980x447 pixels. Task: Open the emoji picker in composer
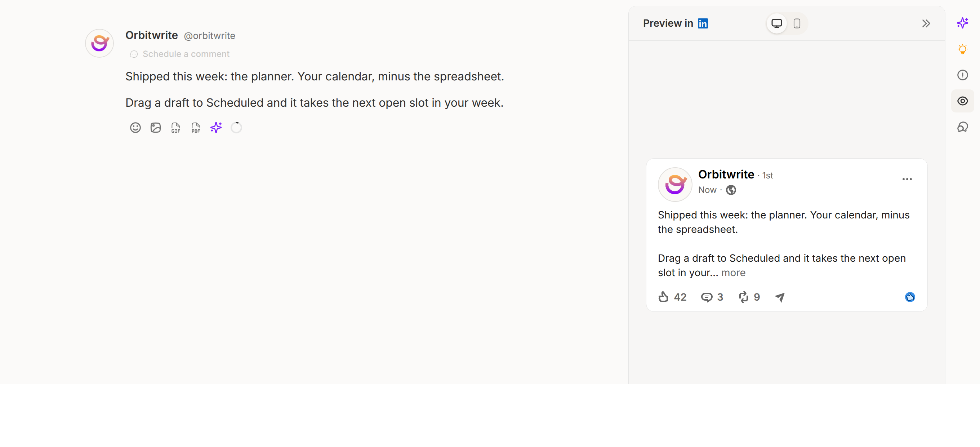[135, 128]
